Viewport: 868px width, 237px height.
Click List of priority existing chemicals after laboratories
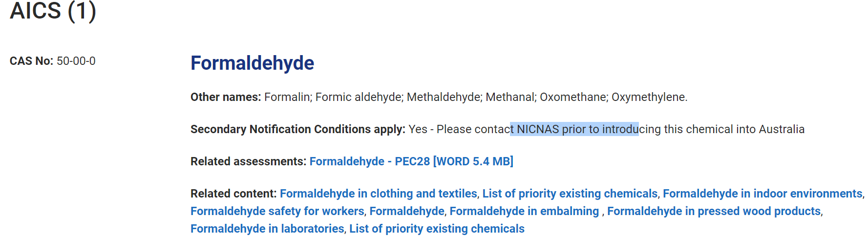[x=437, y=229]
